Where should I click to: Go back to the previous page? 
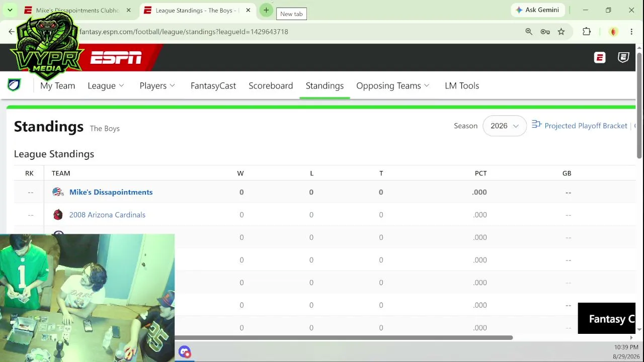(12, 32)
